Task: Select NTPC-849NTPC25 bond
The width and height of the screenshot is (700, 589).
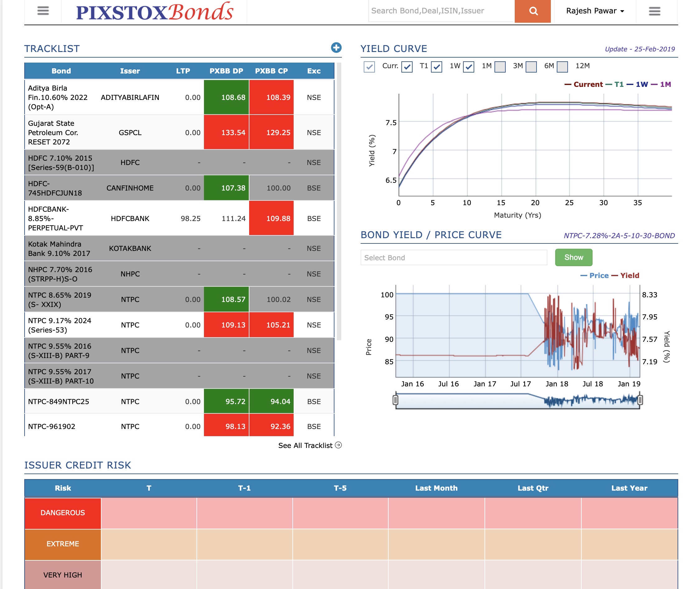Action: pos(179,401)
